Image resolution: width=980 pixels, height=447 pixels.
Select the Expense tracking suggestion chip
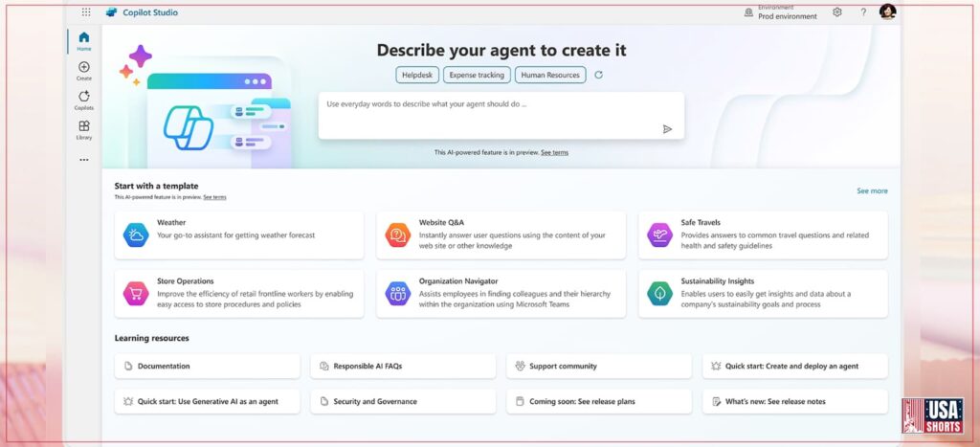[477, 75]
